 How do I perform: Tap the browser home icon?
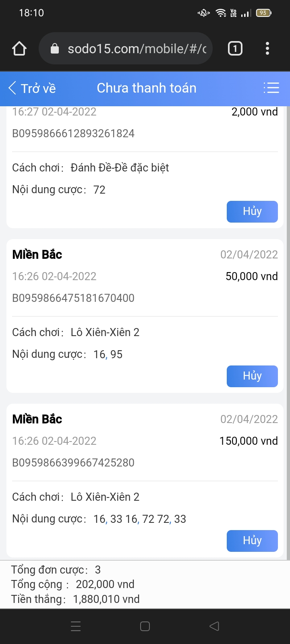(19, 49)
